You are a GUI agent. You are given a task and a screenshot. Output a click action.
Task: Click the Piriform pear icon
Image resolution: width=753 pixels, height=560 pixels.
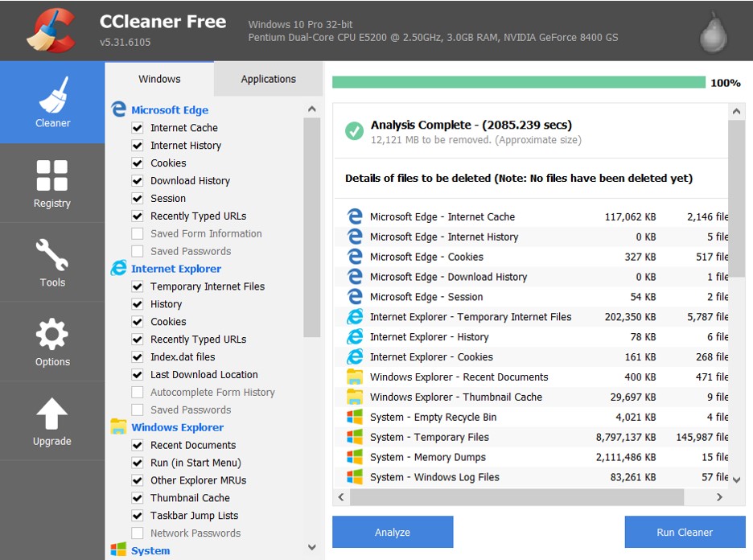pos(713,32)
